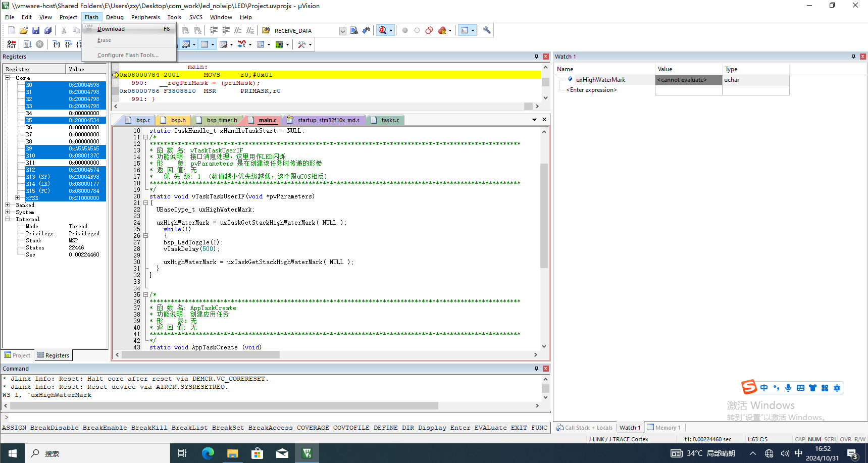The image size is (868, 463).
Task: Click the Step Over icon
Action: [x=69, y=44]
